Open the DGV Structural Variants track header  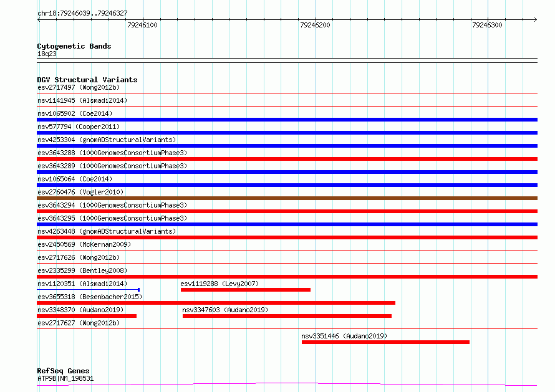[87, 80]
